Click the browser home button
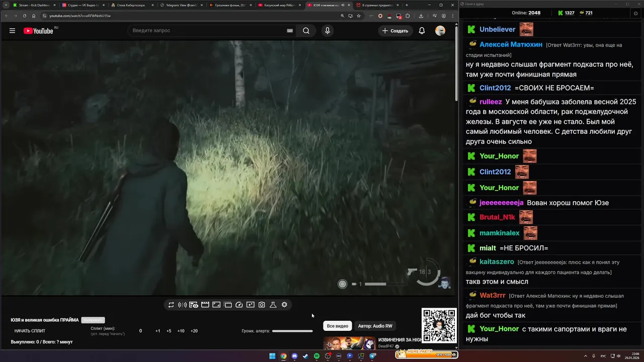644x362 pixels. [34, 16]
